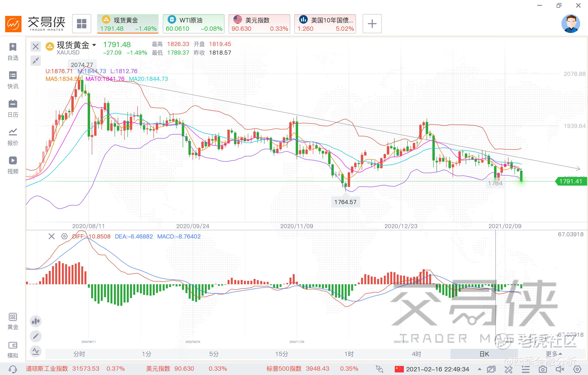588x375 pixels.
Task: Select the WTI原油 quote tab
Action: point(194,24)
